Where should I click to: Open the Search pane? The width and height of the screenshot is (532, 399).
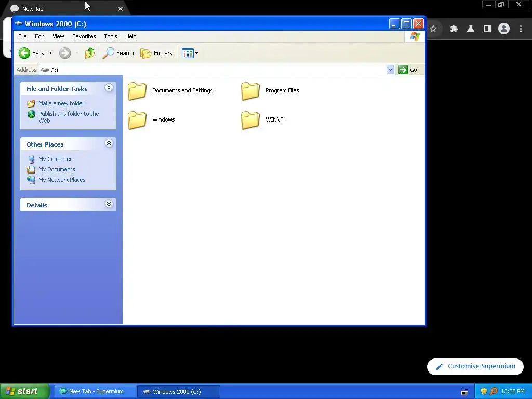pyautogui.click(x=118, y=53)
